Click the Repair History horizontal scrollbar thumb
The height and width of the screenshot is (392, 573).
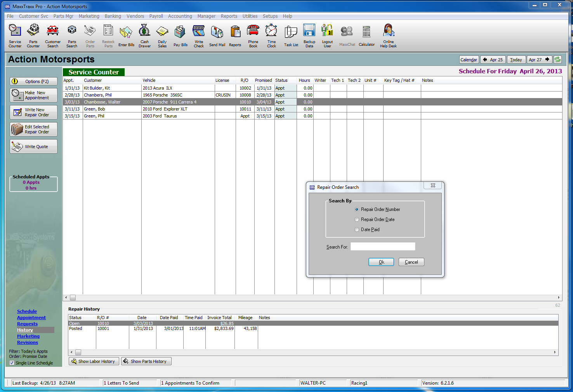tap(78, 352)
